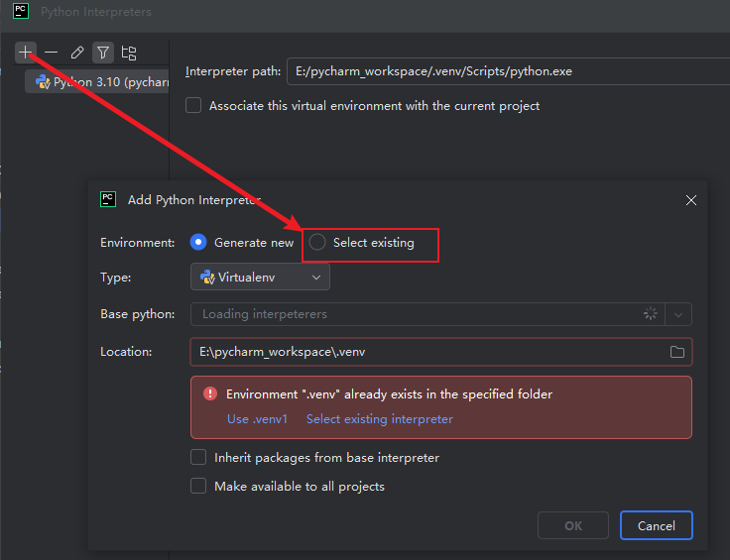Toggle the filter funnel icon
The width and height of the screenshot is (730, 560).
[103, 53]
